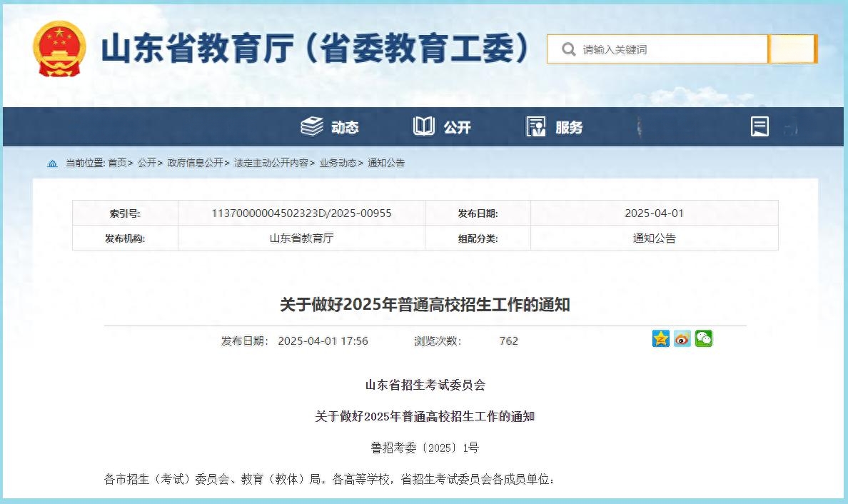Click index number 11370000004502323D/2025-00955
The width and height of the screenshot is (848, 504).
[x=301, y=213]
